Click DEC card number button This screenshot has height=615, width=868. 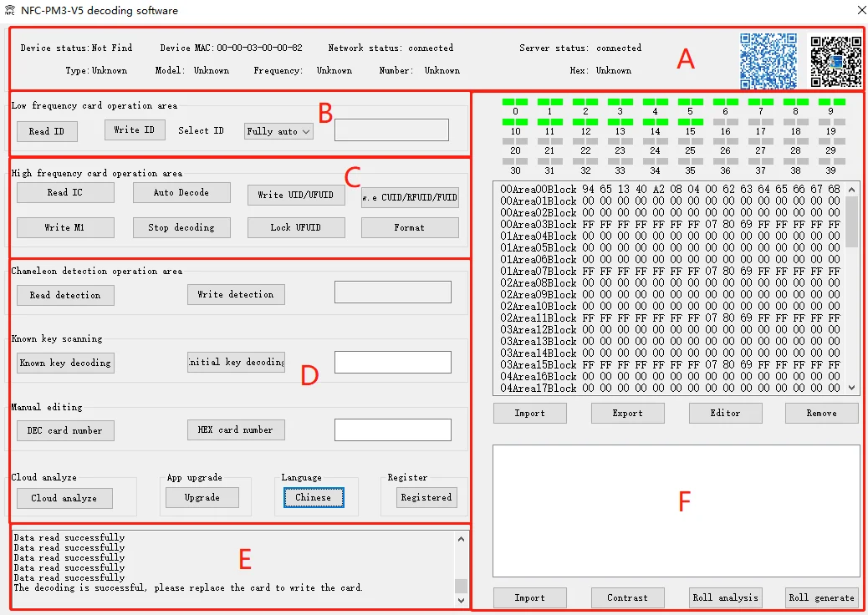tap(65, 431)
